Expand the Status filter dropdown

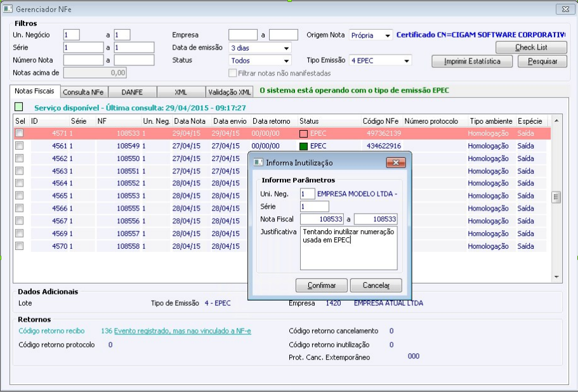[286, 61]
